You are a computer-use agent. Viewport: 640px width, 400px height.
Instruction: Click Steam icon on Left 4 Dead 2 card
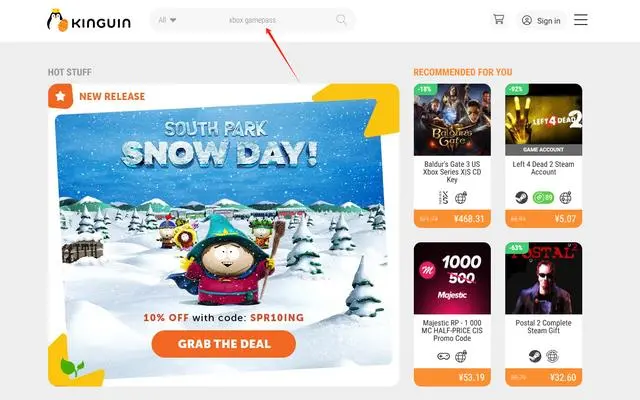[x=521, y=198]
